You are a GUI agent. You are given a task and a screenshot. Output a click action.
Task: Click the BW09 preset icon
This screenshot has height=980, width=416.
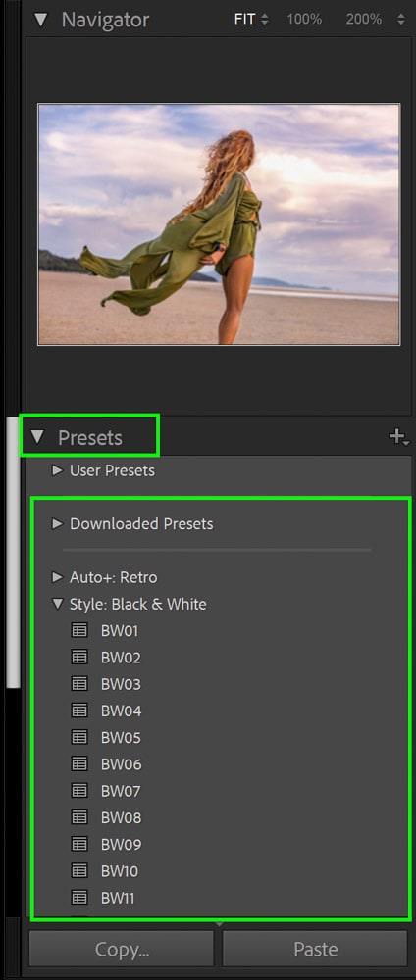[x=78, y=844]
